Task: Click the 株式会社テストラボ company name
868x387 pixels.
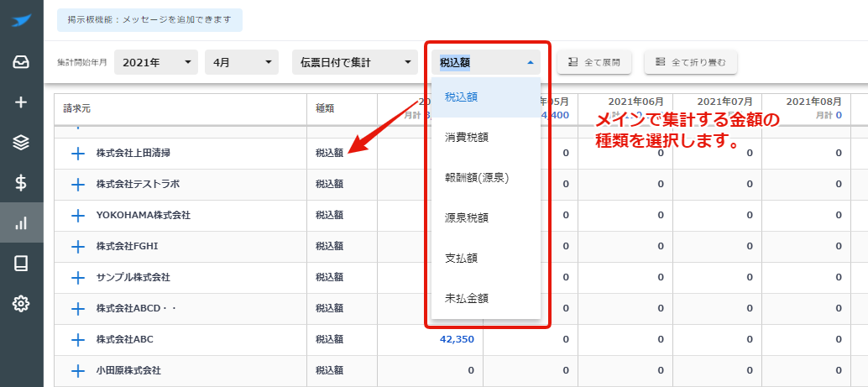Action: pos(138,185)
